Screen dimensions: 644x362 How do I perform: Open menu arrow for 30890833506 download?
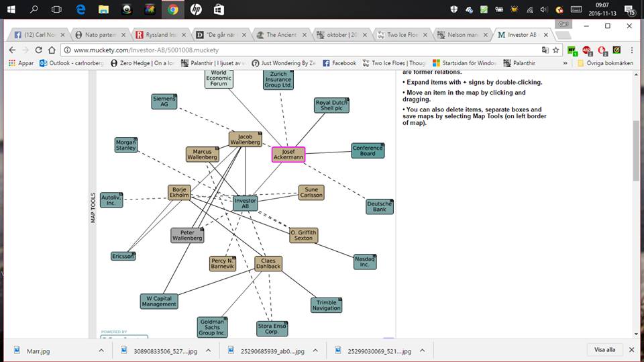tap(208, 351)
